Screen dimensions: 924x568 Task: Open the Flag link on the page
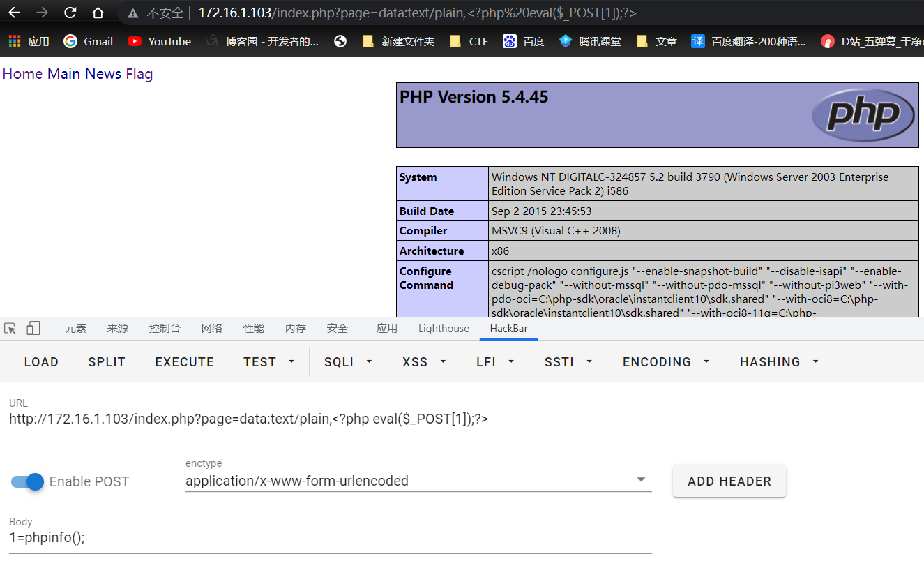coord(139,74)
